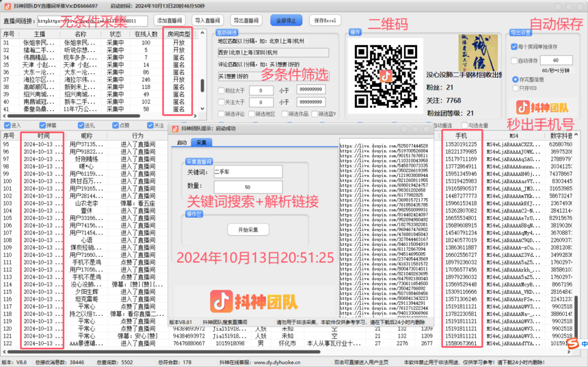Click the blue 全部停止 button

286,21
